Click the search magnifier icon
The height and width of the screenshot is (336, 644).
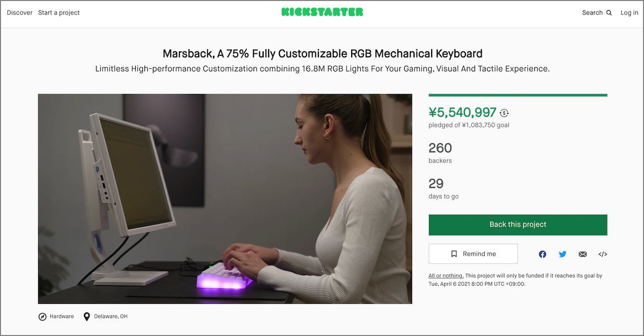tap(609, 13)
